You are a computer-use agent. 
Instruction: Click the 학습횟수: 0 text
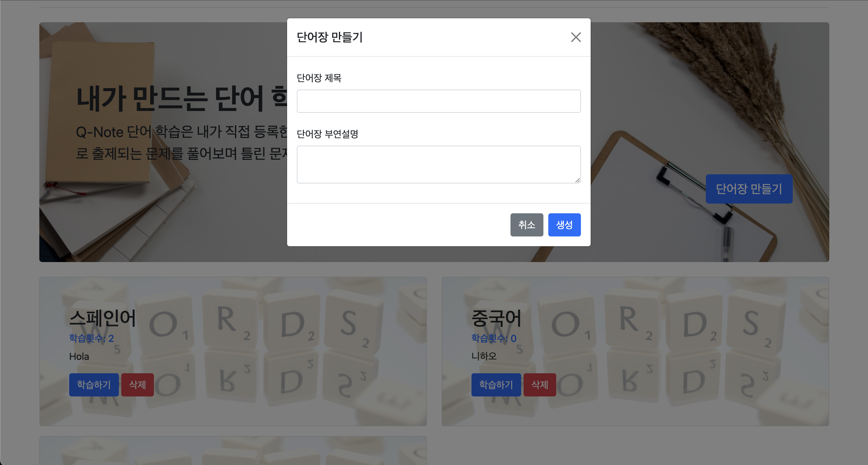[494, 338]
